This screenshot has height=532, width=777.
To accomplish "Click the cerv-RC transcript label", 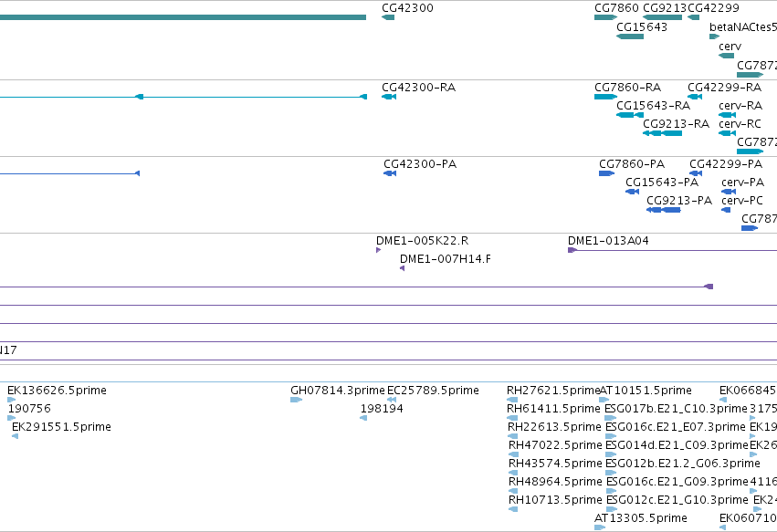I will click(740, 124).
